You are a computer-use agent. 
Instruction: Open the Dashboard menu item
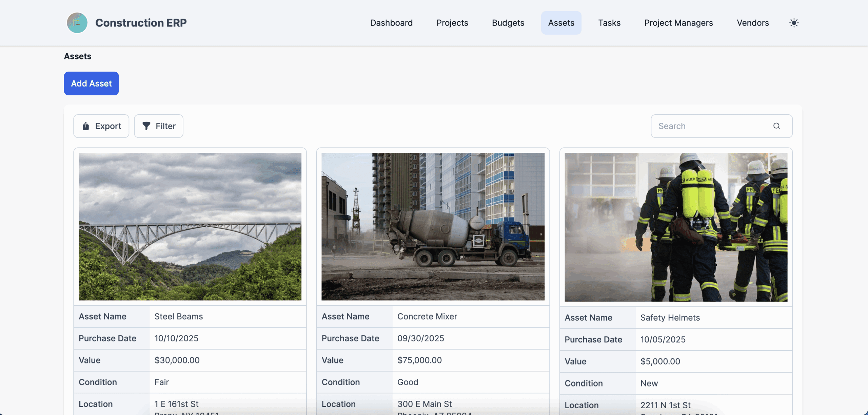[391, 23]
